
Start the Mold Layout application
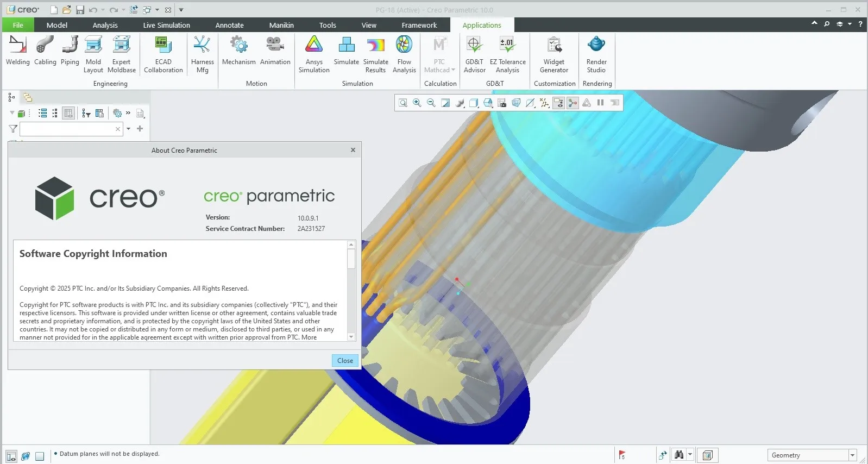click(93, 54)
